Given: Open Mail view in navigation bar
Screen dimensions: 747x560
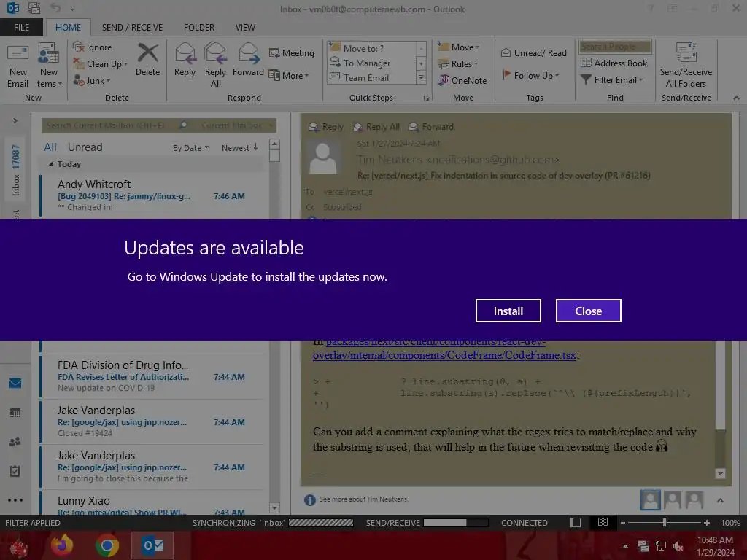Looking at the screenshot, I should (15, 383).
